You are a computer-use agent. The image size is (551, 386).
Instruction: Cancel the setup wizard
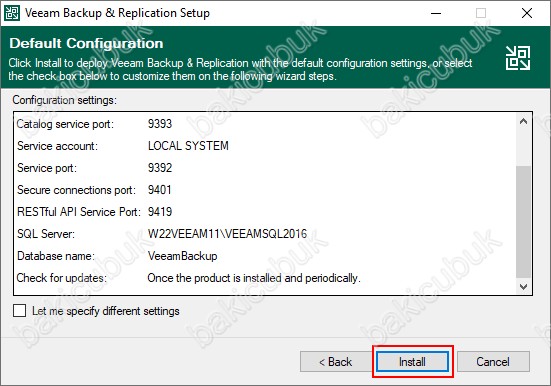tap(493, 362)
